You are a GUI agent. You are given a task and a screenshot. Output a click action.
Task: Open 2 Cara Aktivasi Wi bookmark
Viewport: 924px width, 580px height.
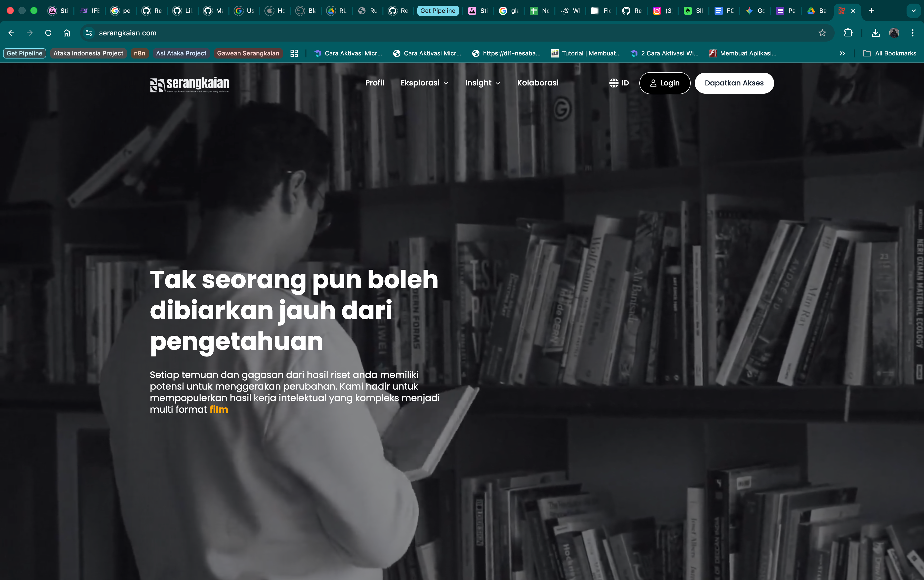pyautogui.click(x=665, y=53)
